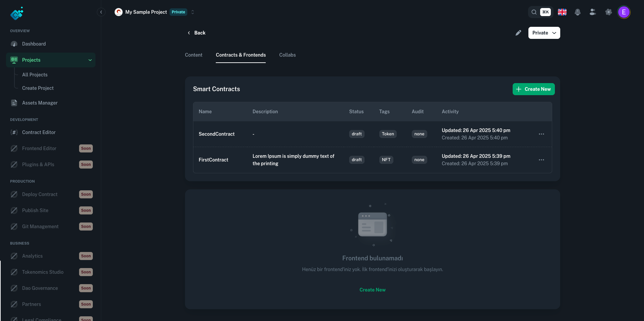
Task: Click the Soon badge next to Frontend Editor
Action: pyautogui.click(x=86, y=148)
